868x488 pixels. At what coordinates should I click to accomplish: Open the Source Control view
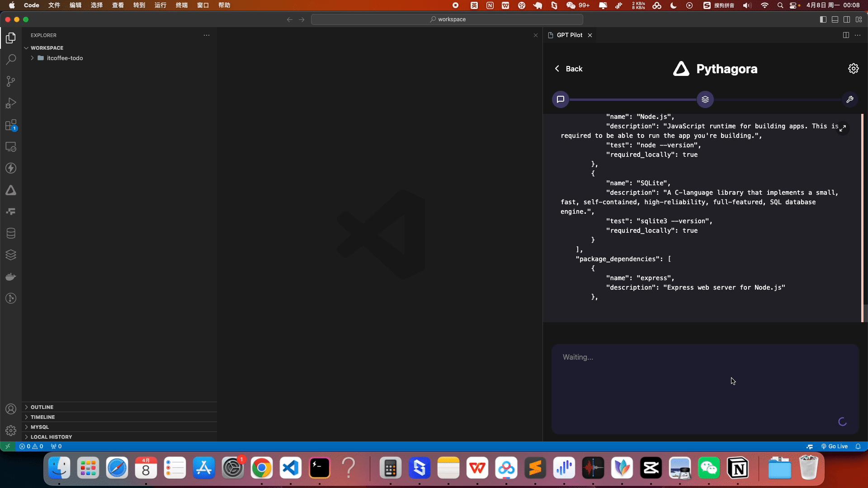[11, 81]
